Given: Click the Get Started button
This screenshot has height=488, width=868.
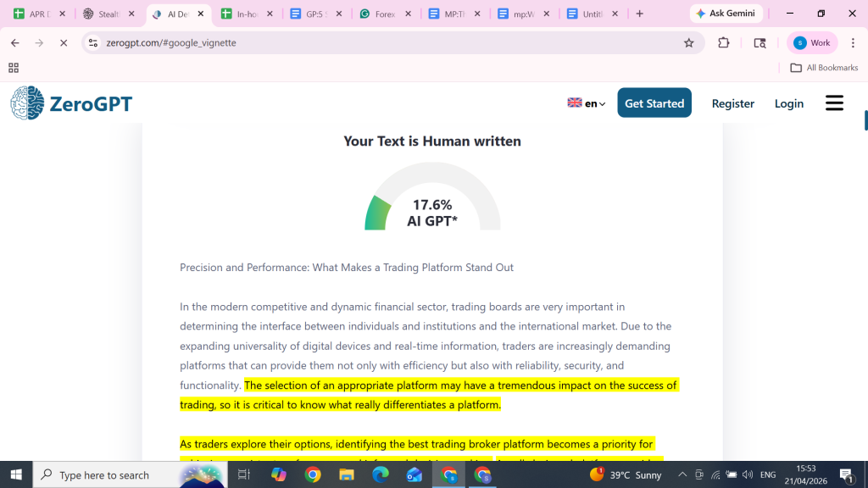Looking at the screenshot, I should pyautogui.click(x=654, y=103).
